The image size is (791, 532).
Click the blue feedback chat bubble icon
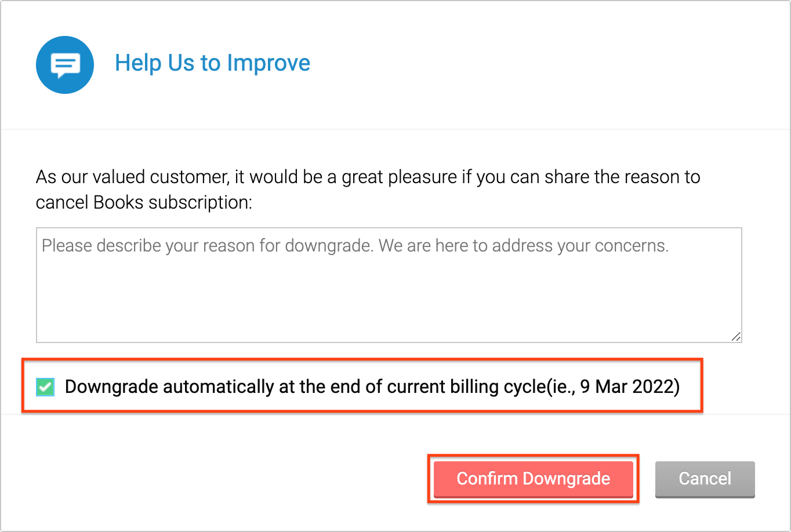click(x=65, y=64)
